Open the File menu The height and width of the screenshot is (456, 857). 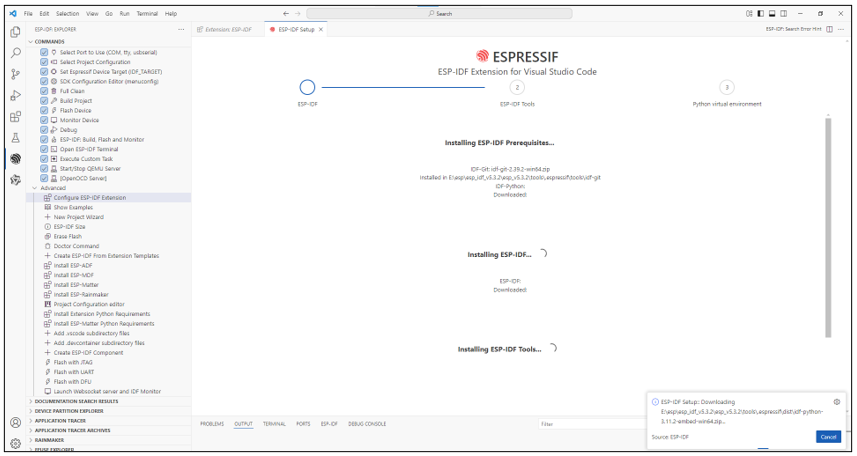[28, 14]
